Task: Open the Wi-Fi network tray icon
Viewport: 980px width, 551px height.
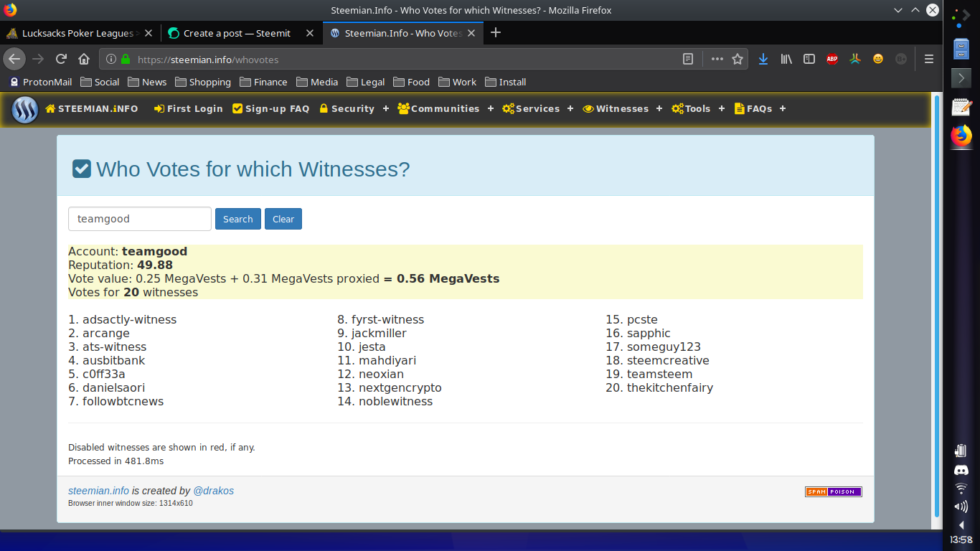Action: coord(961,489)
